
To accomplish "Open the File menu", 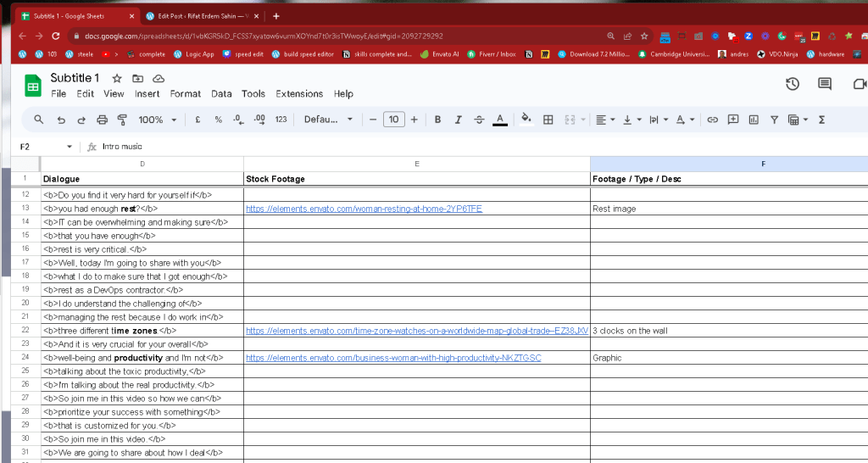I will (58, 93).
